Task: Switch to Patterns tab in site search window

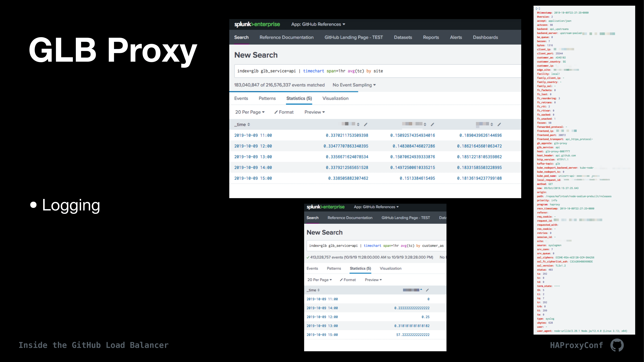Action: [x=267, y=98]
